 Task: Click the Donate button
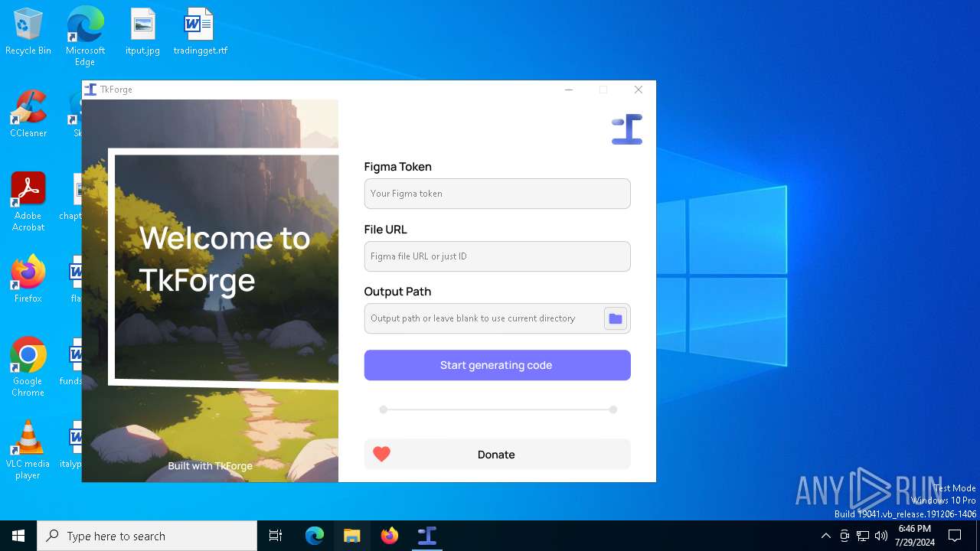(x=498, y=455)
